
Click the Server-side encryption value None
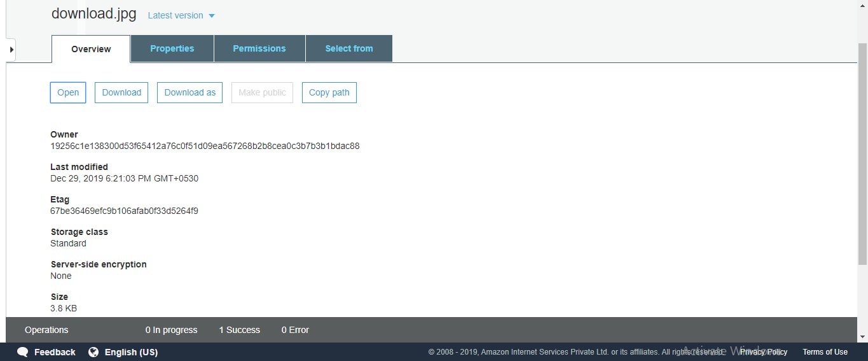click(x=61, y=276)
